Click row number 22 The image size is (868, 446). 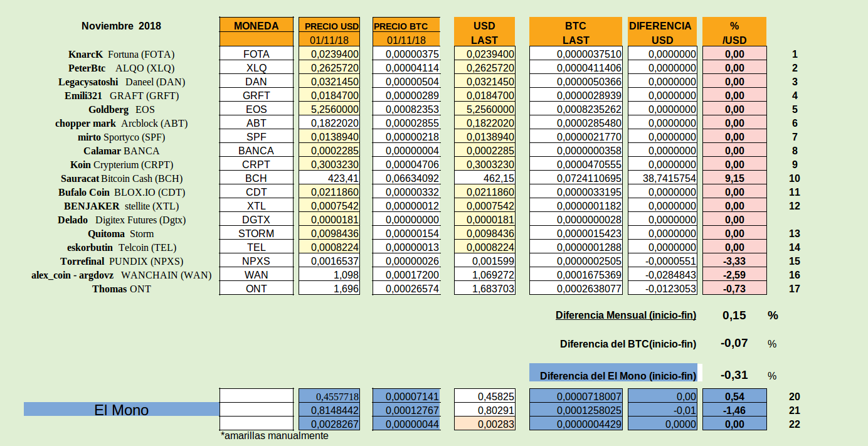pyautogui.click(x=795, y=424)
